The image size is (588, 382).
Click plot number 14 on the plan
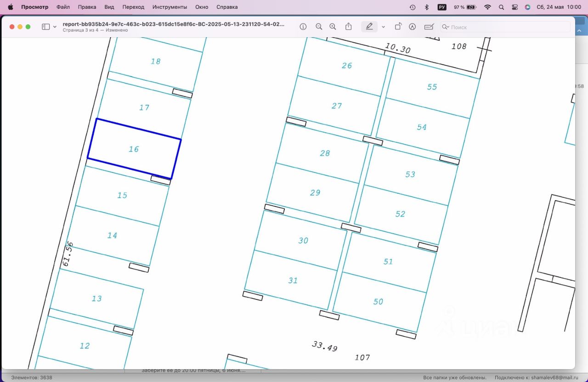point(112,235)
